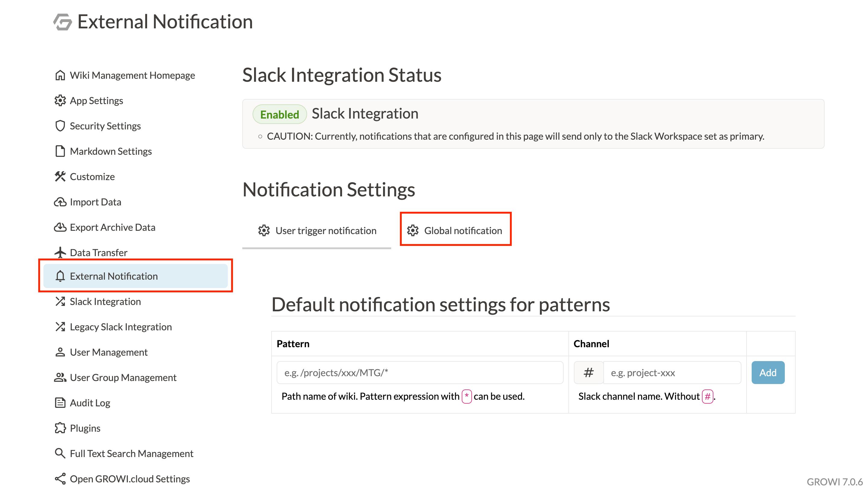Viewport: 868px width, 489px height.
Task: Click the CAUTION primary workspace note
Action: pyautogui.click(x=516, y=136)
